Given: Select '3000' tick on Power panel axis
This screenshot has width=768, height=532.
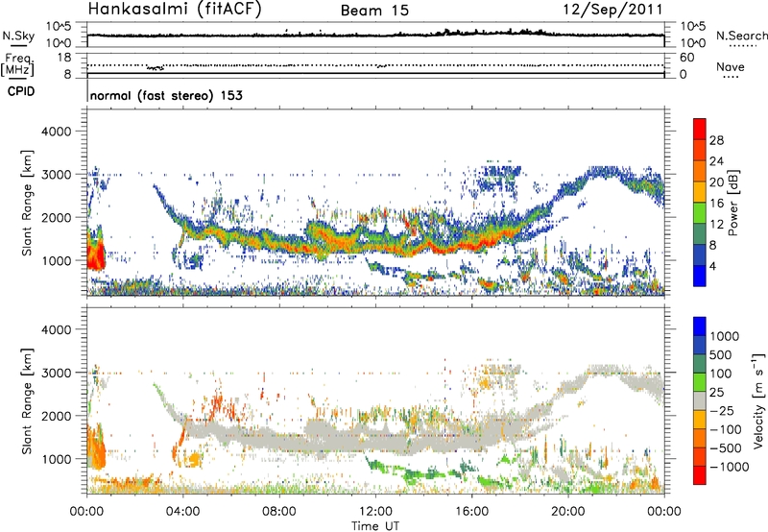Looking at the screenshot, I should click(x=56, y=175).
